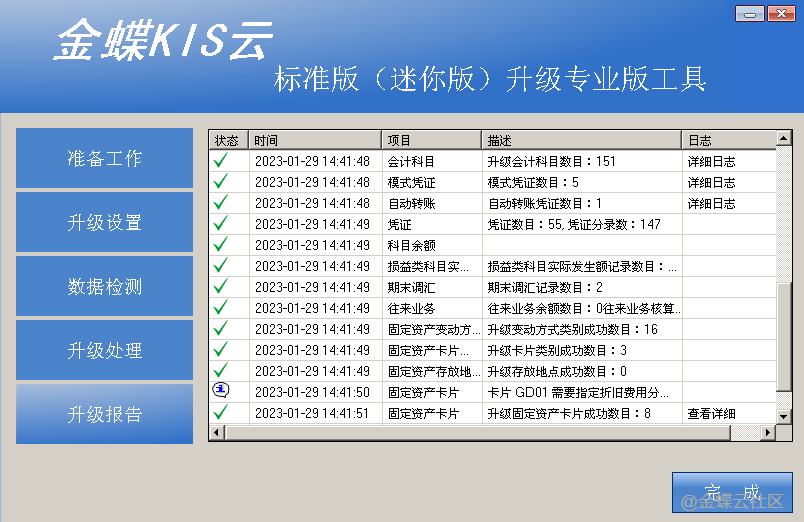Click the green checkmark on the 科目余额 row
Image resolution: width=804 pixels, height=522 pixels.
tap(221, 244)
